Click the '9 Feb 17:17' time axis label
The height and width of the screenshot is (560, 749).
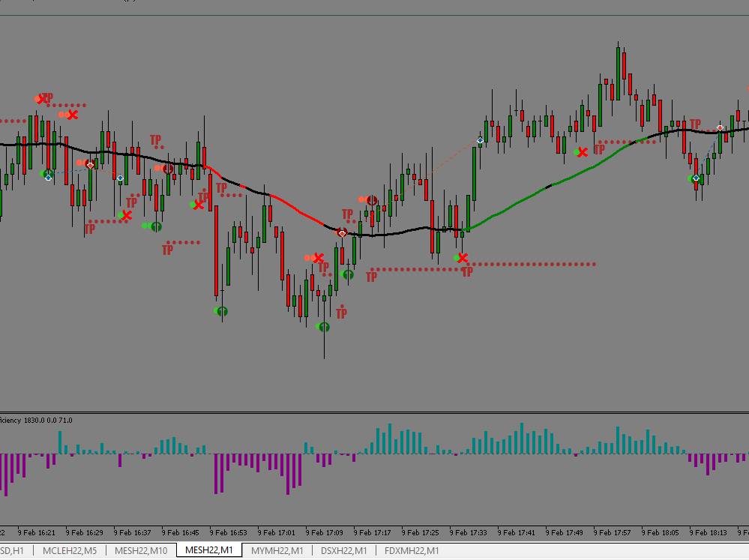373,532
